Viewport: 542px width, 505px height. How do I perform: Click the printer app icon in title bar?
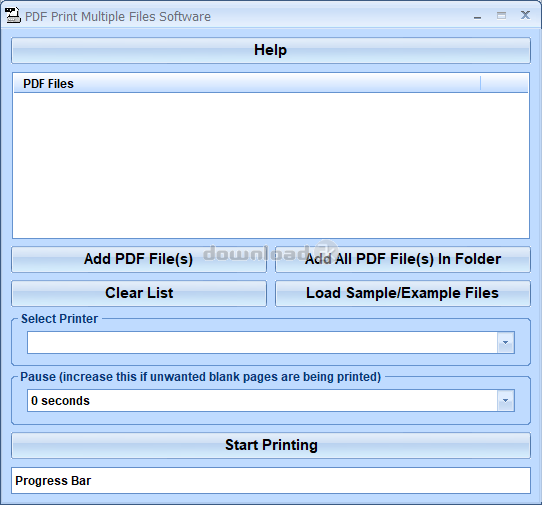pos(12,16)
